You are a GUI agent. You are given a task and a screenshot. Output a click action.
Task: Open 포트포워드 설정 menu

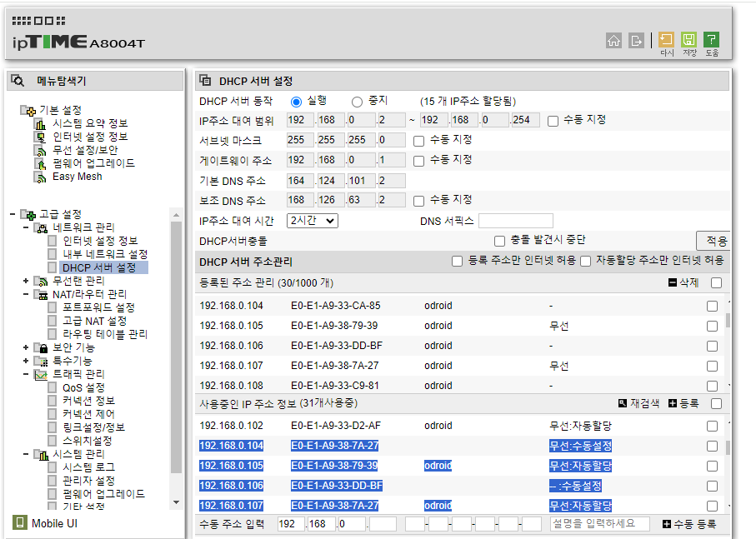[99, 307]
